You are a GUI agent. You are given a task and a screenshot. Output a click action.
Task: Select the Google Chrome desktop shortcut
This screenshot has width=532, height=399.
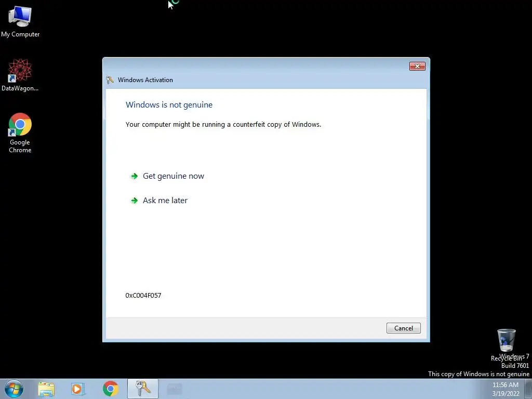(x=20, y=133)
